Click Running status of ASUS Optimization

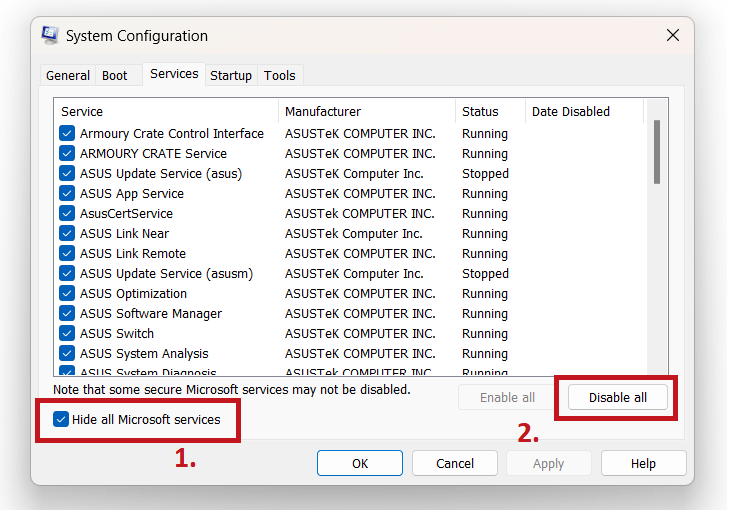point(487,294)
